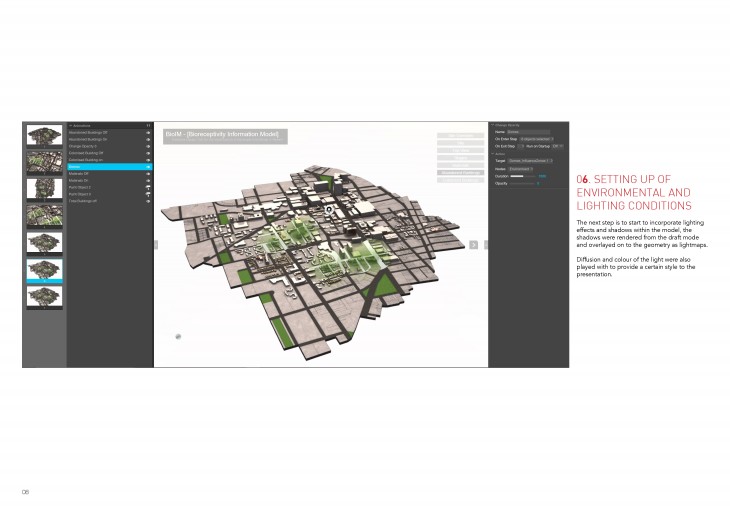Toggle eye icon for Change Opacity animation
The width and height of the screenshot is (730, 516).
[x=148, y=146]
